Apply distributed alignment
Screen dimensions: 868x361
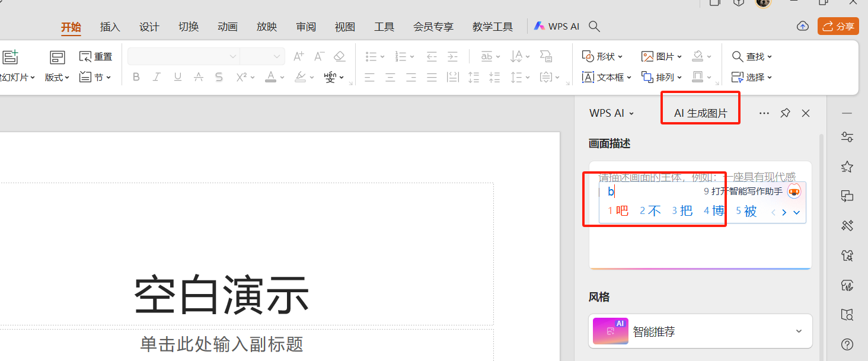453,77
